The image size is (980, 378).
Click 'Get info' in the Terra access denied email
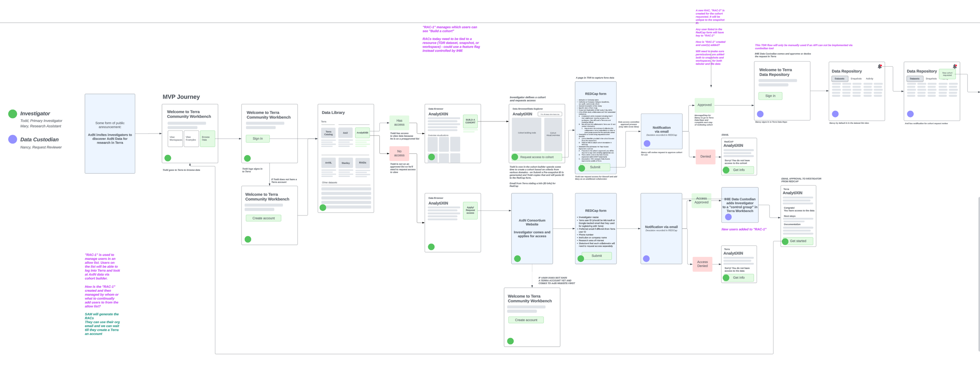tap(739, 278)
